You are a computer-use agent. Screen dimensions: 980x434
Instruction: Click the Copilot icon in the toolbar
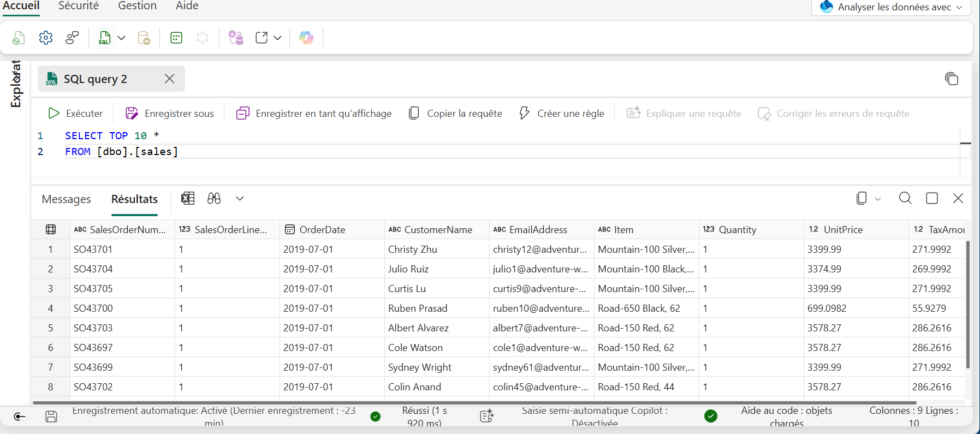tap(306, 38)
